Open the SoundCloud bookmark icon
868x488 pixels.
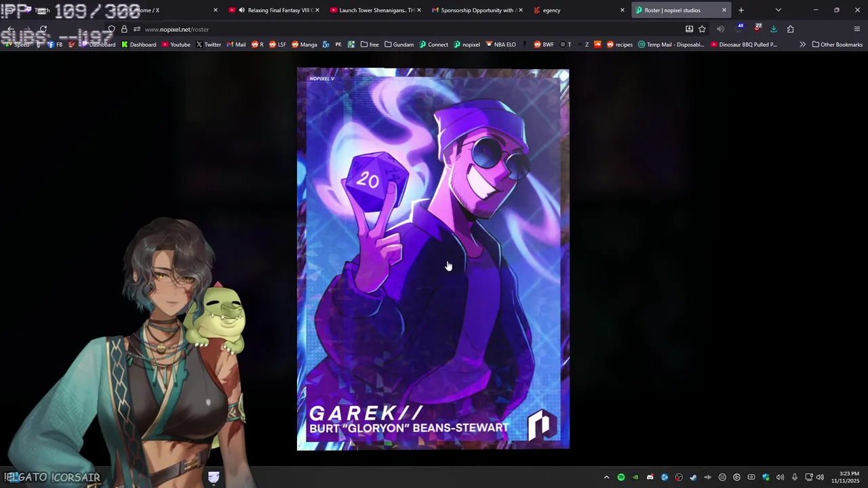597,45
